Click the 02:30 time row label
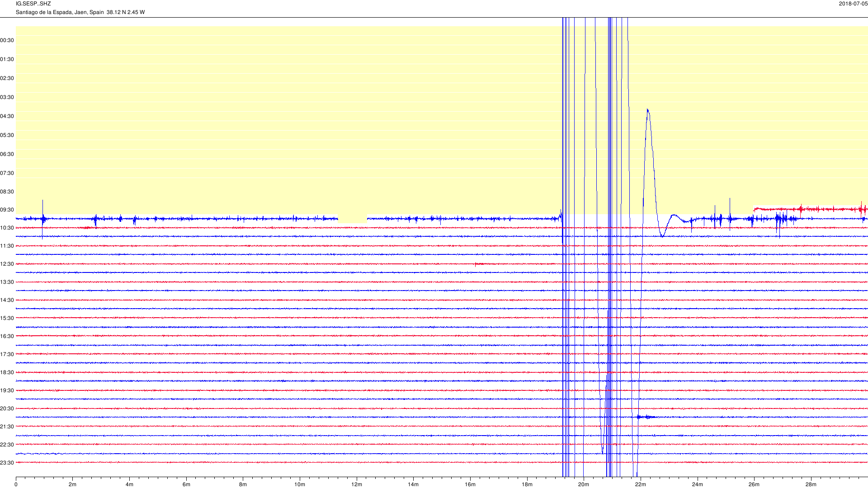The height and width of the screenshot is (488, 868). (7, 78)
